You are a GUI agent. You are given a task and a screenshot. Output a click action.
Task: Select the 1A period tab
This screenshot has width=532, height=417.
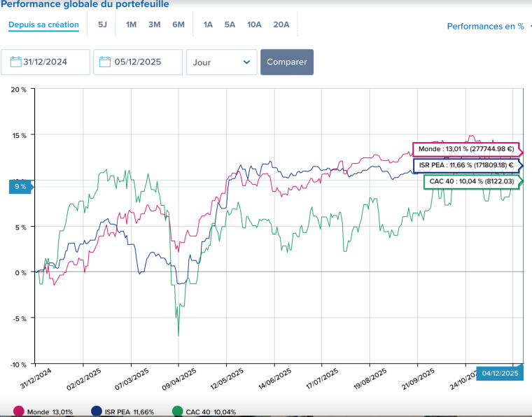(x=208, y=24)
